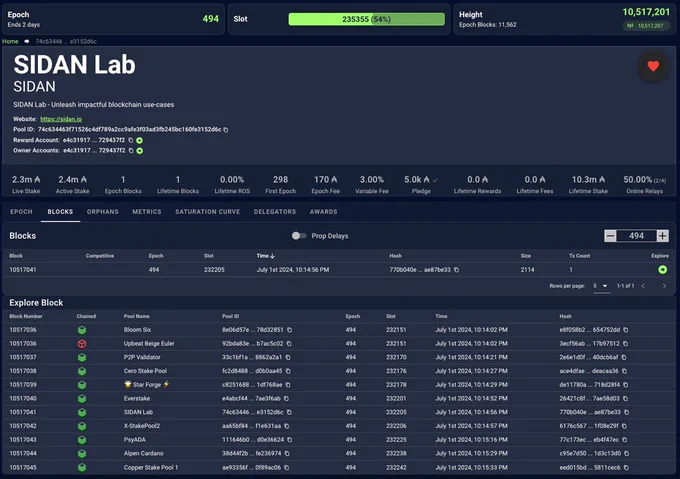Copy hash of block 10517041 in Blocks table
The width and height of the screenshot is (680, 479).
pos(456,270)
